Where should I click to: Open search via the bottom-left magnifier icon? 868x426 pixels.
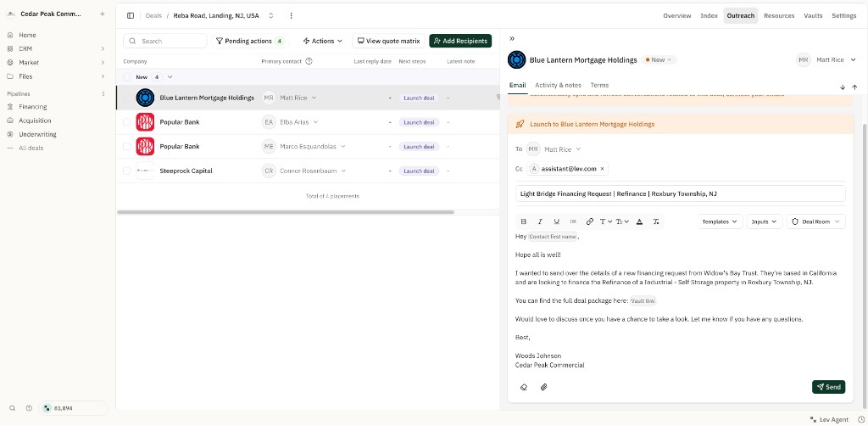click(12, 408)
